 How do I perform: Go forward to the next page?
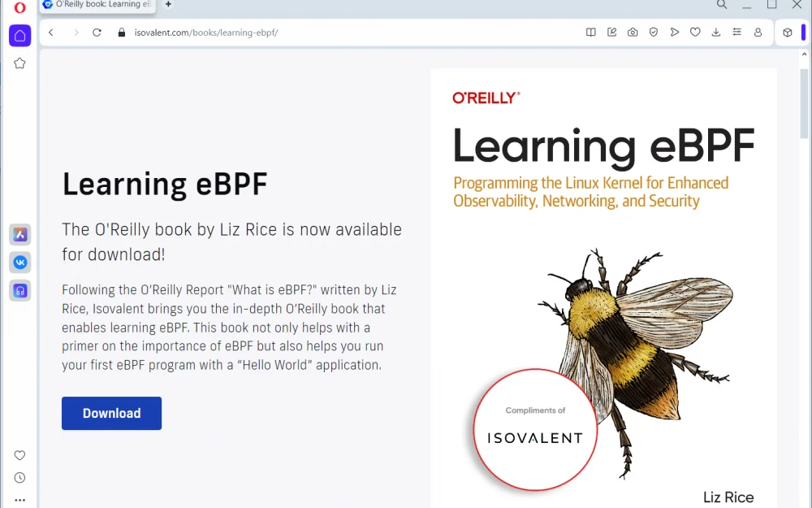click(x=76, y=33)
